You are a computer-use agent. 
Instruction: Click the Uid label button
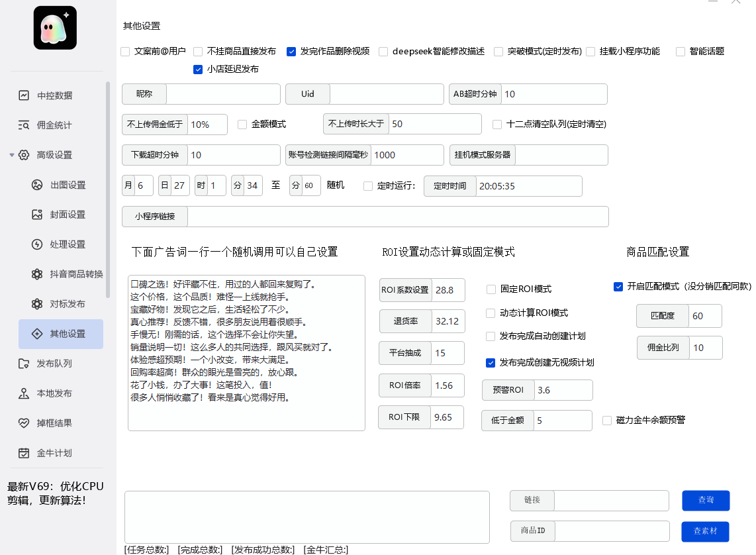308,94
